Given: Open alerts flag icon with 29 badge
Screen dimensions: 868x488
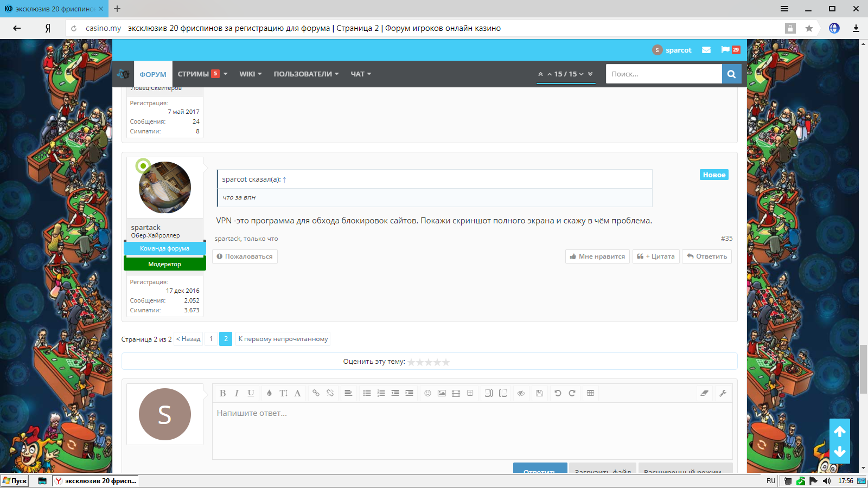Looking at the screenshot, I should coord(730,50).
